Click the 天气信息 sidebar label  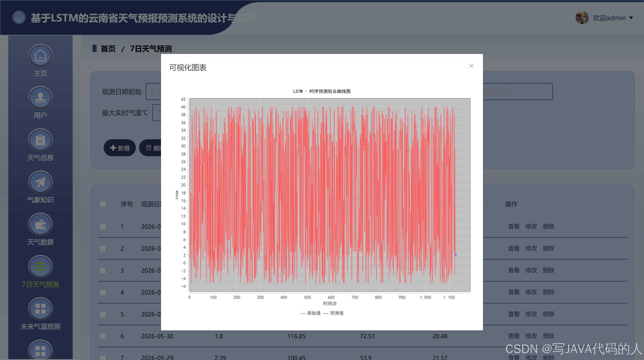pyautogui.click(x=40, y=158)
